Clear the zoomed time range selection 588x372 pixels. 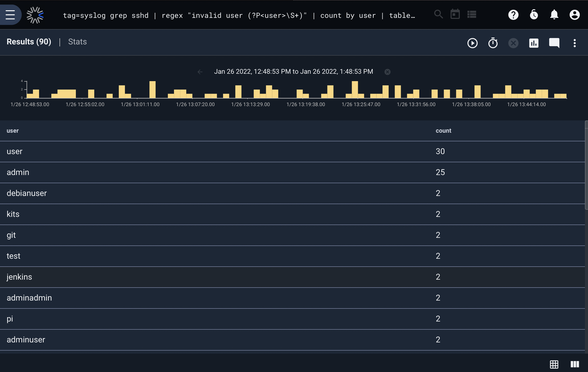pyautogui.click(x=387, y=72)
